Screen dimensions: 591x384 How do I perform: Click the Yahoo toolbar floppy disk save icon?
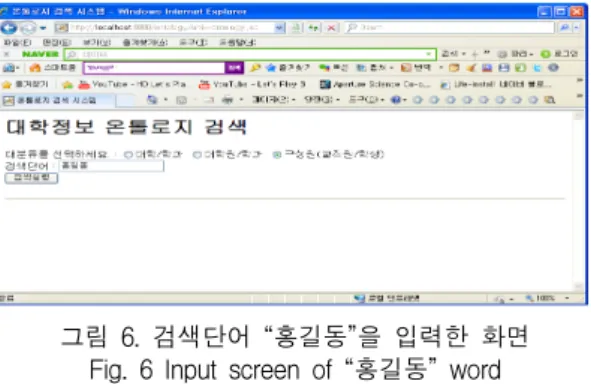pos(504,68)
